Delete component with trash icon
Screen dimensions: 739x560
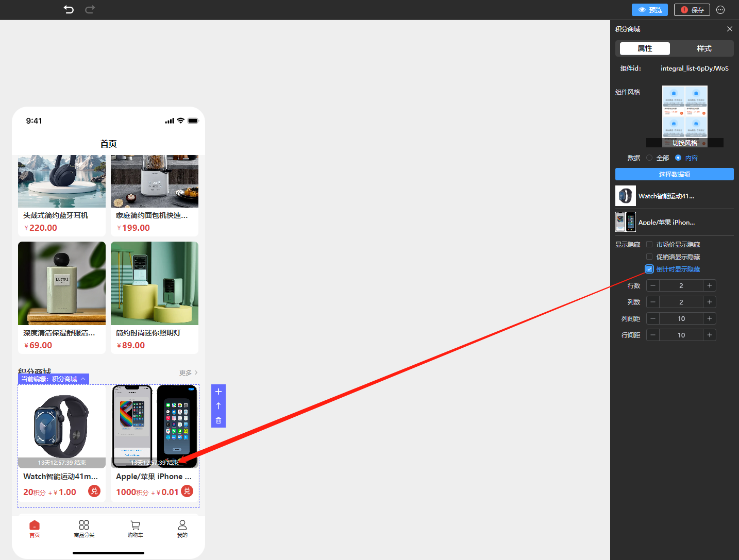(x=219, y=420)
